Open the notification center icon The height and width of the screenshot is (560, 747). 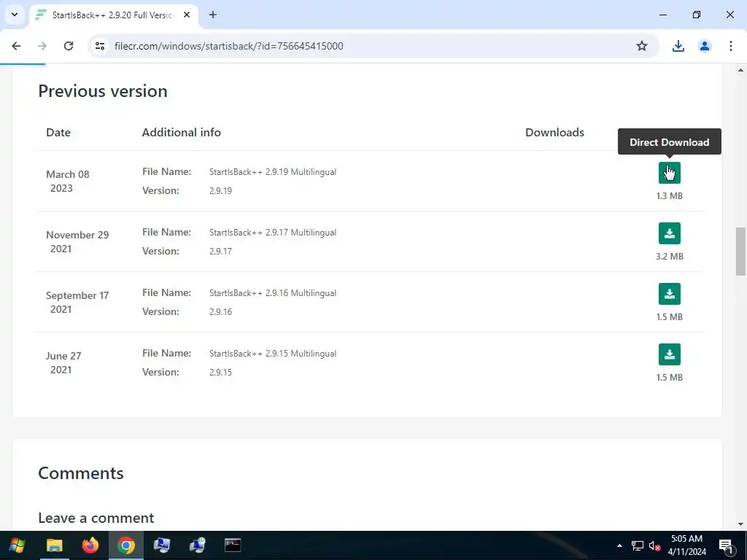726,545
